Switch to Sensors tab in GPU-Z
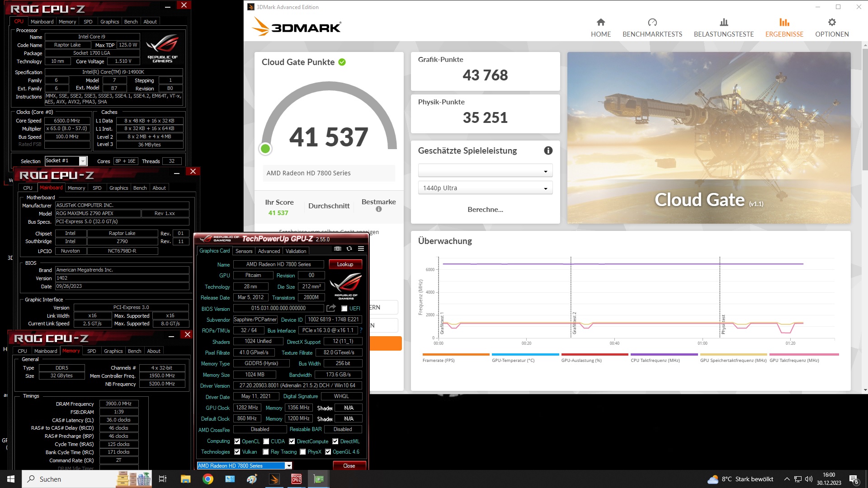 [x=244, y=251]
